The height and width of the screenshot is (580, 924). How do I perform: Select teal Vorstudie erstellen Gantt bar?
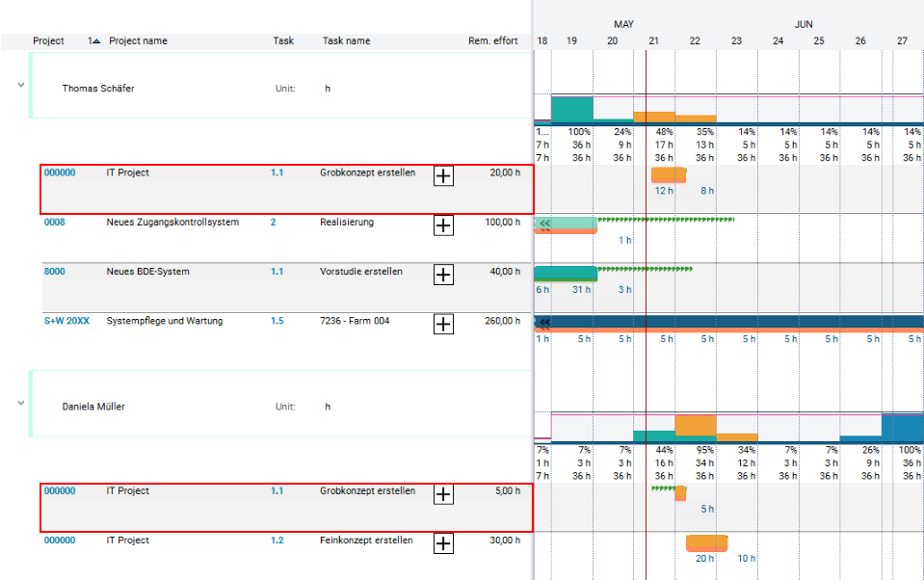point(565,273)
